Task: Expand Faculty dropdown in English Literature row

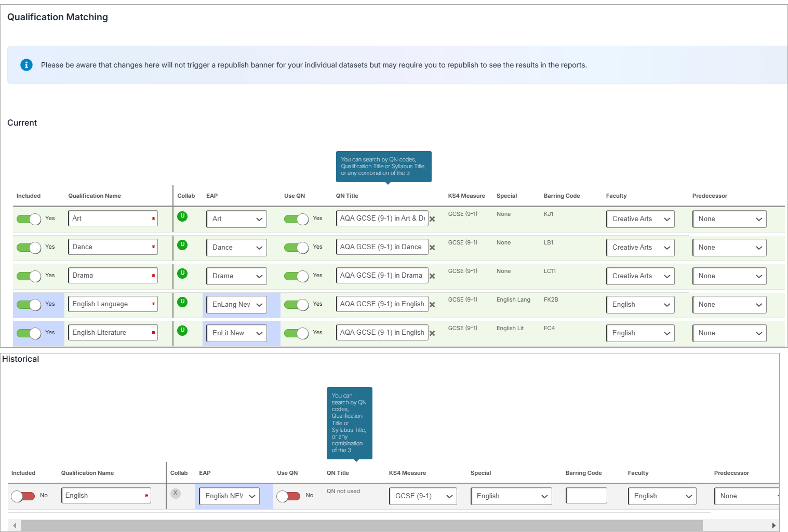Action: coord(640,333)
